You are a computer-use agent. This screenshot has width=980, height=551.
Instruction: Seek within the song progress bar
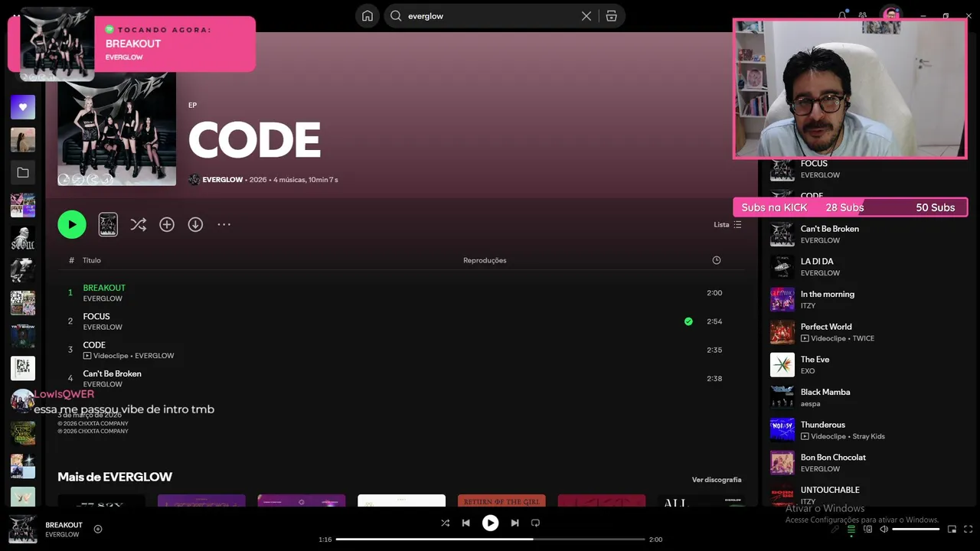[x=490, y=540]
